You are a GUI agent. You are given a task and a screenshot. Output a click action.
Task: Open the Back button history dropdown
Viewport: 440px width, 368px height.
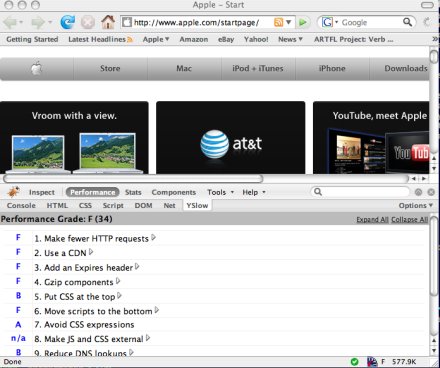click(21, 22)
